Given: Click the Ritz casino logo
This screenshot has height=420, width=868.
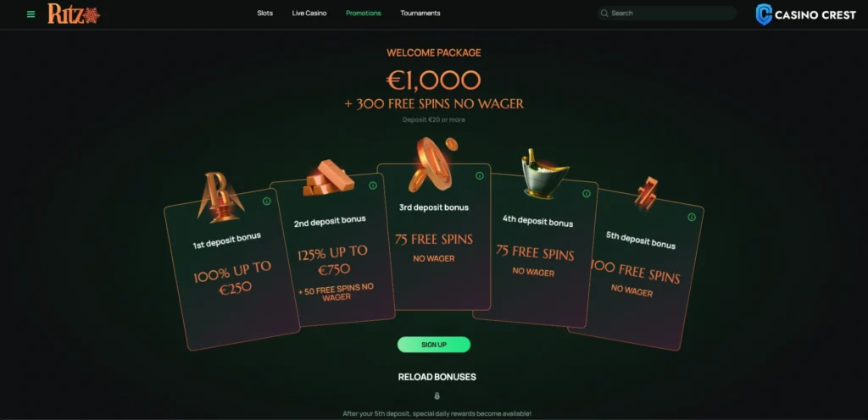Looking at the screenshot, I should point(74,14).
